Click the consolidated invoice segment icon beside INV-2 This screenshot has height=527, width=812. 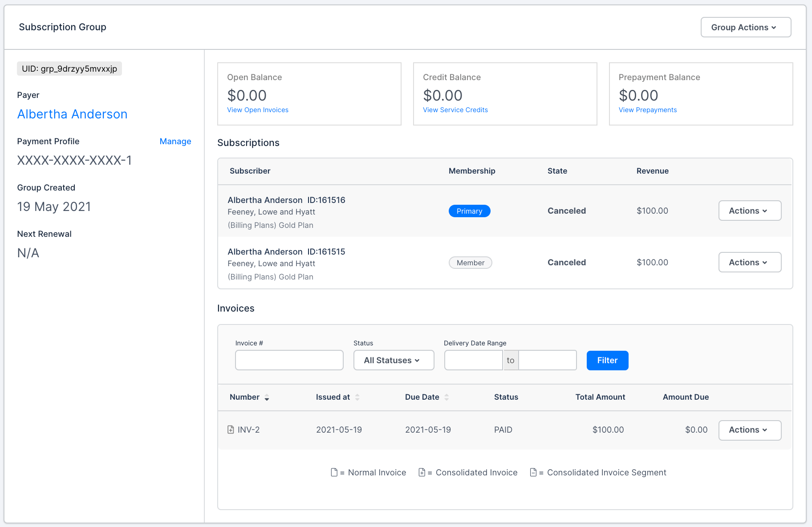tap(230, 430)
